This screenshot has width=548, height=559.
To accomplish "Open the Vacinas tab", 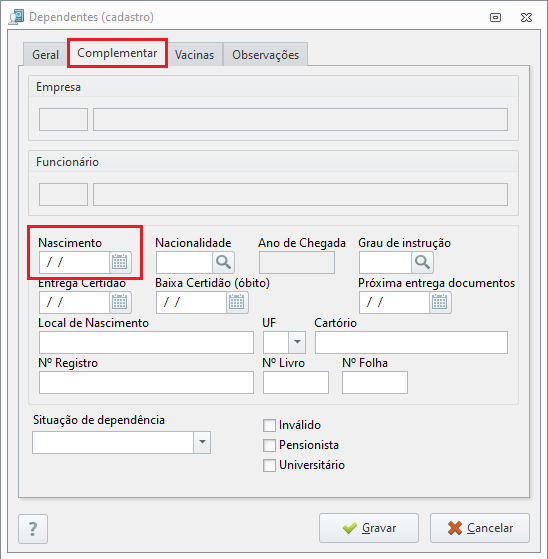I will pyautogui.click(x=194, y=55).
